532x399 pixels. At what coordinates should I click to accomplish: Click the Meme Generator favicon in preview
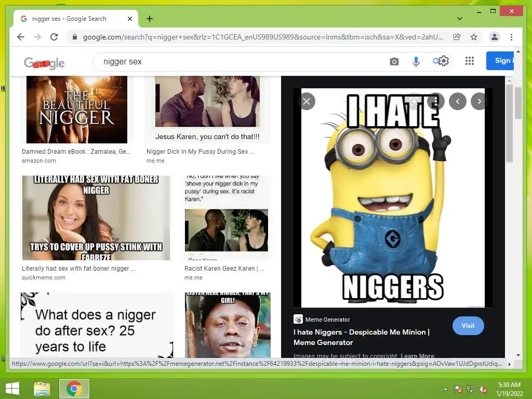(298, 320)
